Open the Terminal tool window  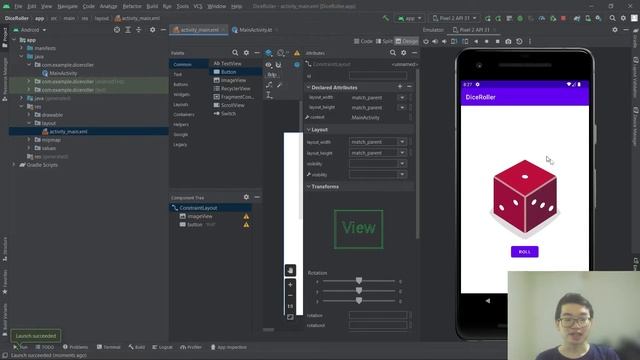(x=109, y=347)
